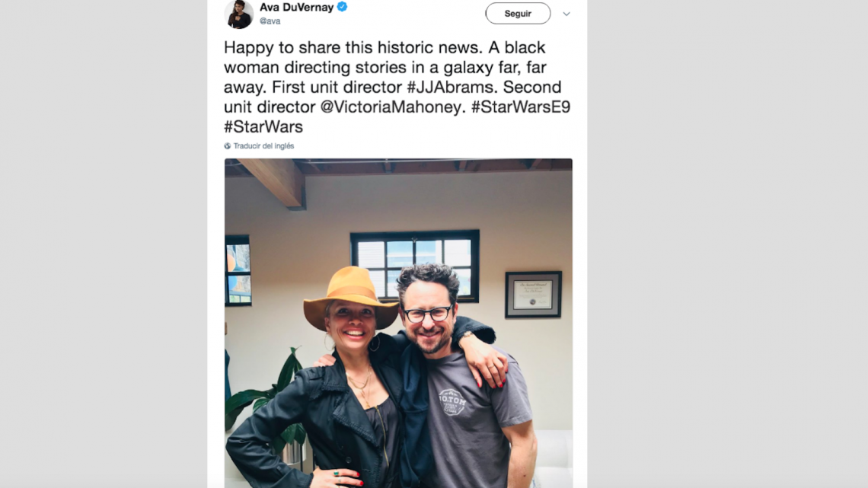The width and height of the screenshot is (868, 488).
Task: Click the orange hat in the photo
Action: (349, 294)
